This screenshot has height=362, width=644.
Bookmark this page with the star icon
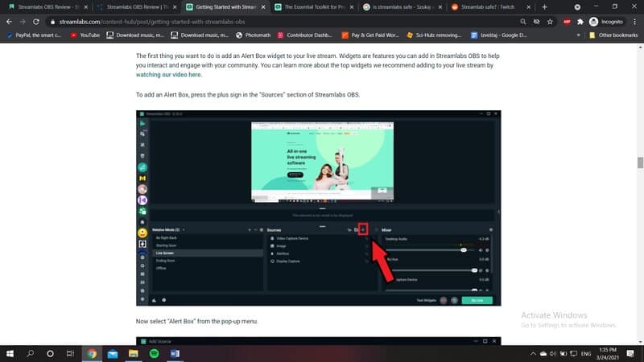550,22
